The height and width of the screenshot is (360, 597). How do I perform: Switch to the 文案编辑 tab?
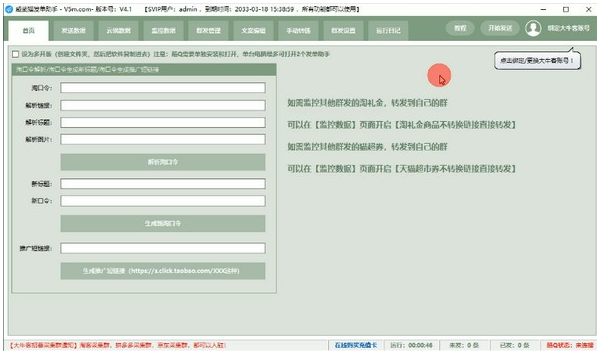(x=253, y=30)
